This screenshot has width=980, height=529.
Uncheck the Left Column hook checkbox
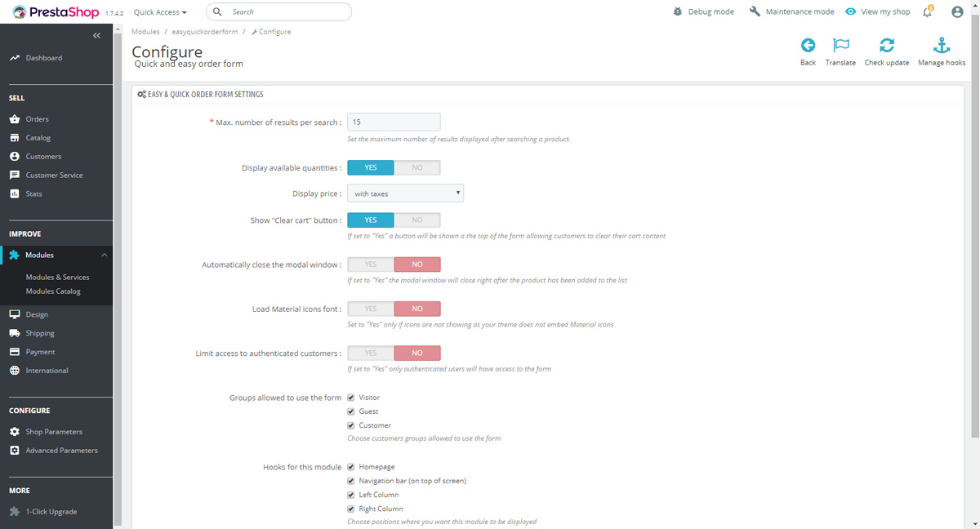pyautogui.click(x=351, y=495)
